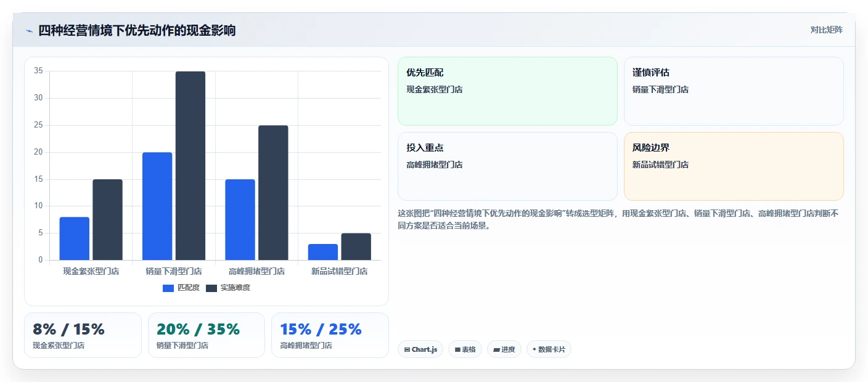The width and height of the screenshot is (868, 382).
Task: Click the x-axis label 高峰拥堵型门店
Action: (256, 271)
